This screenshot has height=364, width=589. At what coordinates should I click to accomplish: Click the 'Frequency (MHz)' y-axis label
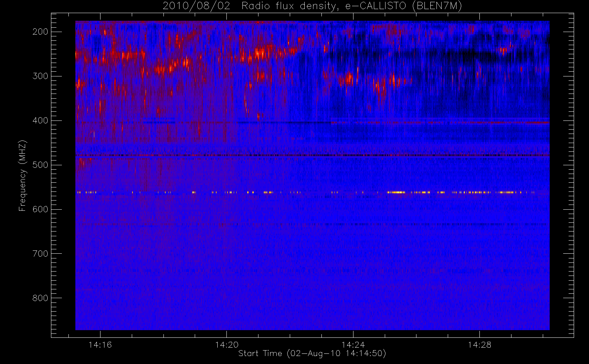23,176
